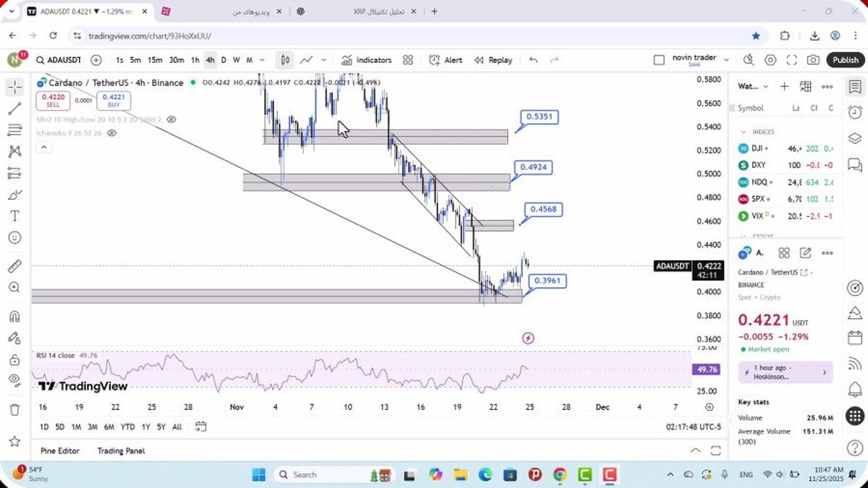Open the go to date calendar icon
Image resolution: width=868 pixels, height=488 pixels.
tap(201, 426)
